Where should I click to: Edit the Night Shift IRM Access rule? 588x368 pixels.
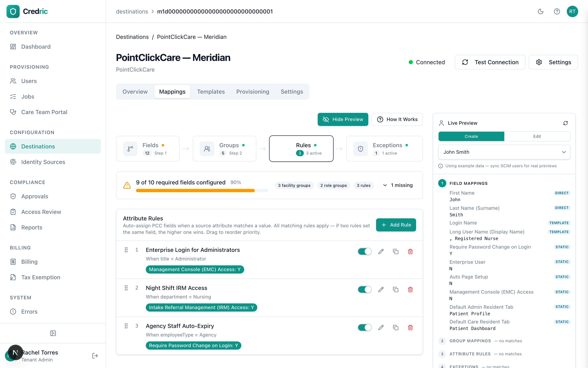381,289
